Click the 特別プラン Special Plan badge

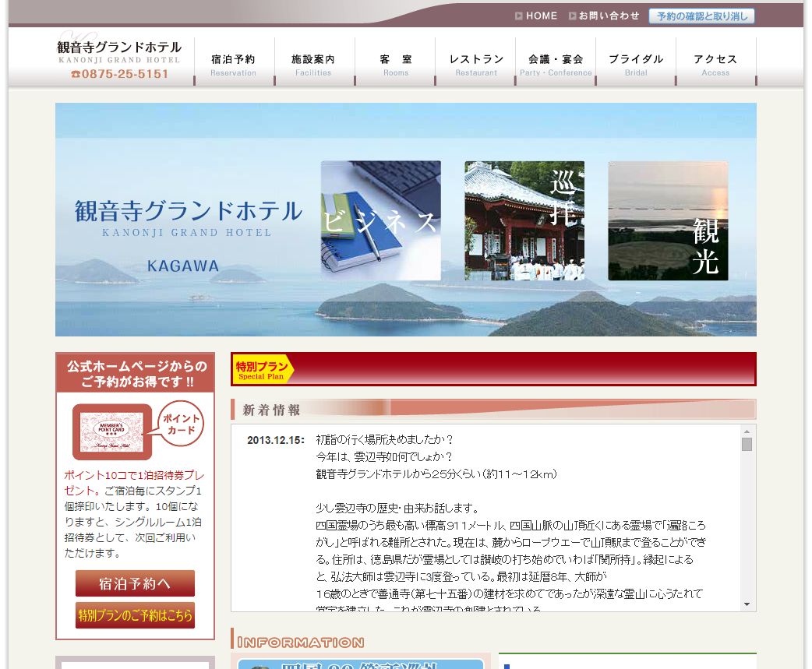263,369
